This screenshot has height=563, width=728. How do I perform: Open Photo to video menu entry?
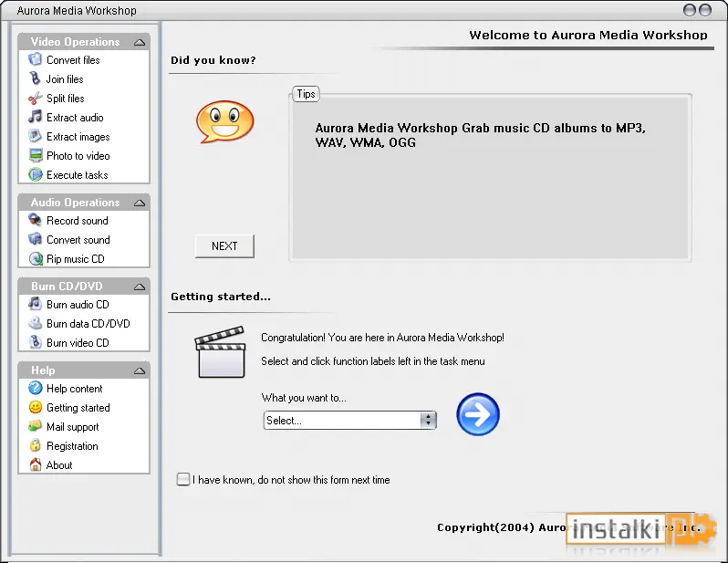(78, 156)
